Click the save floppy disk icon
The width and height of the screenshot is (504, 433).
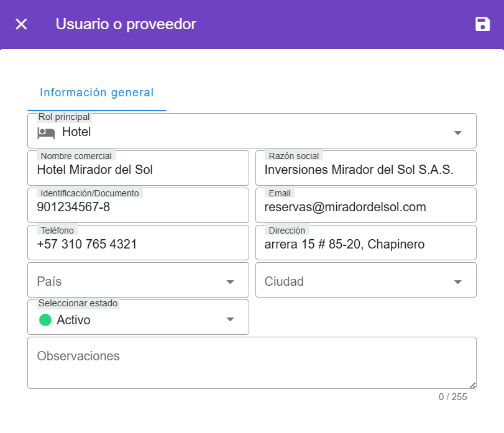click(x=482, y=24)
